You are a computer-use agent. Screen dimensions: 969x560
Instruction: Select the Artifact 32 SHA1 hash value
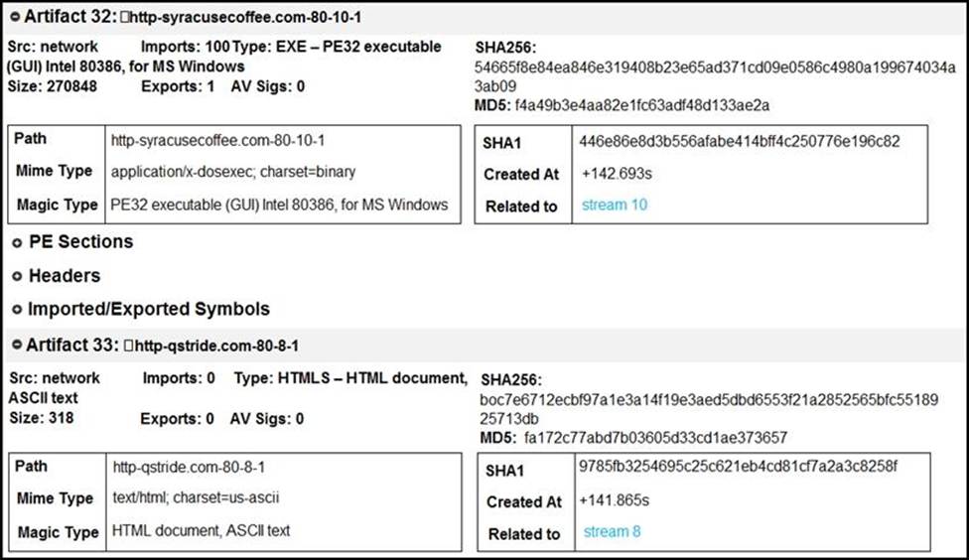point(739,142)
